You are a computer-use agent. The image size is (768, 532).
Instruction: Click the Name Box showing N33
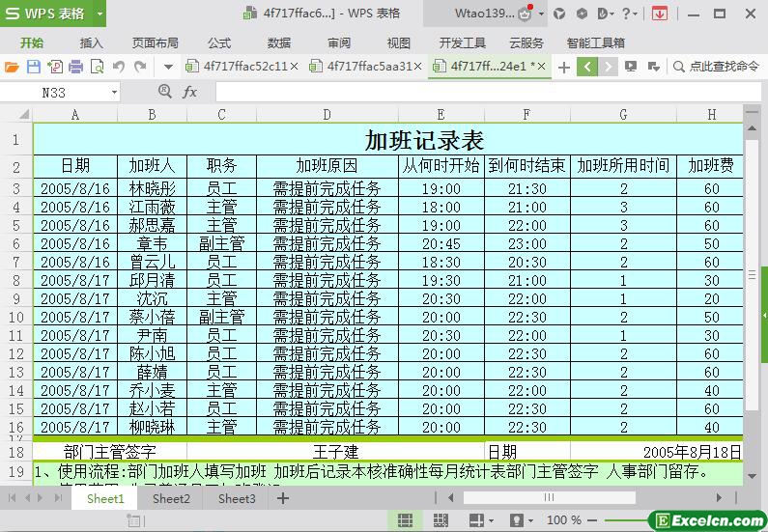tap(54, 92)
